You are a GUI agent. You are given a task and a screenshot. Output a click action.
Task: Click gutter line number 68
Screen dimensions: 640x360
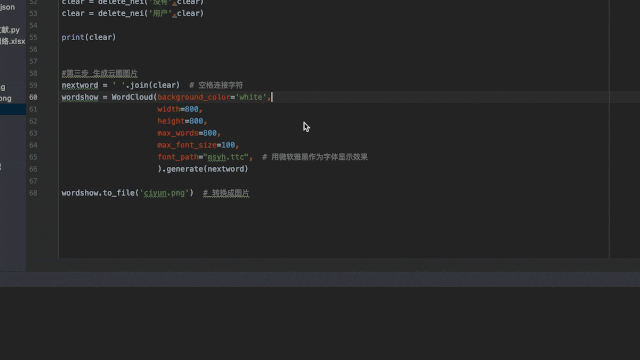coord(33,193)
